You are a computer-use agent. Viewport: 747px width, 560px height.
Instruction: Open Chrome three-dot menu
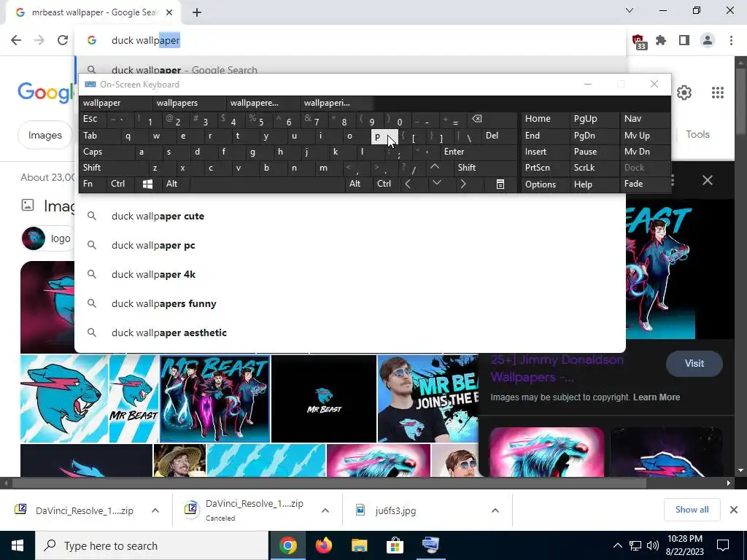point(731,41)
